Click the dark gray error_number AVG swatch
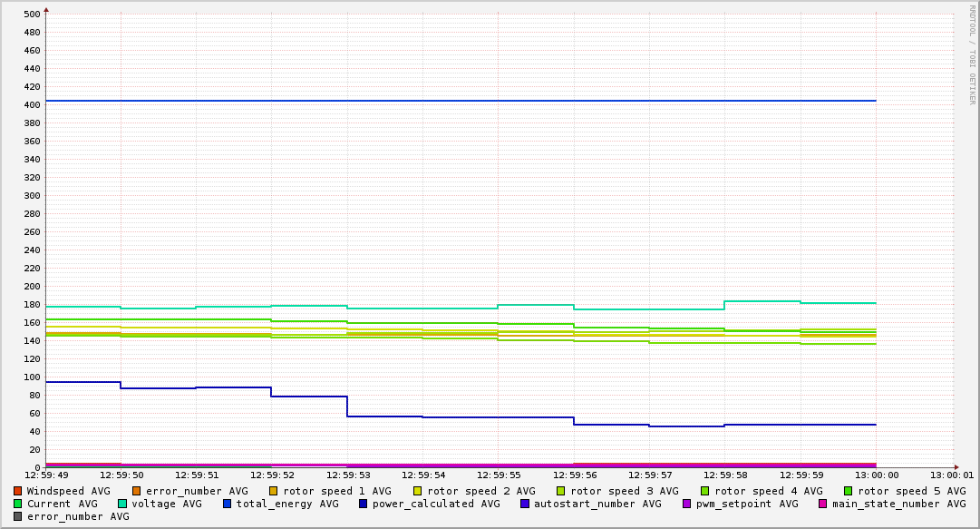The image size is (980, 529). coord(18,516)
